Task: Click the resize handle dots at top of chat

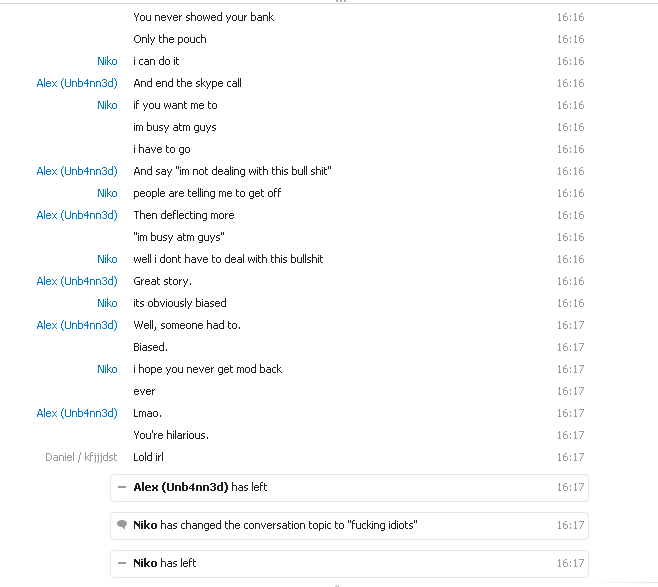Action: (341, 1)
